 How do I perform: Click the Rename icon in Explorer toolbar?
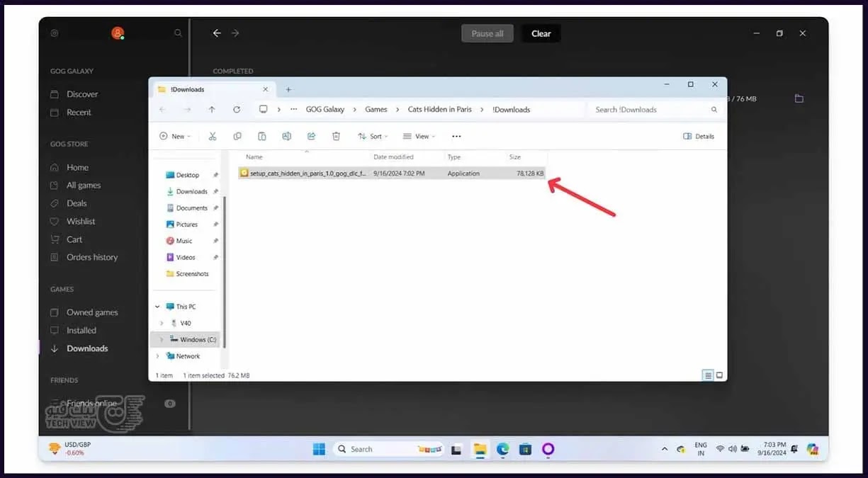[x=286, y=136]
